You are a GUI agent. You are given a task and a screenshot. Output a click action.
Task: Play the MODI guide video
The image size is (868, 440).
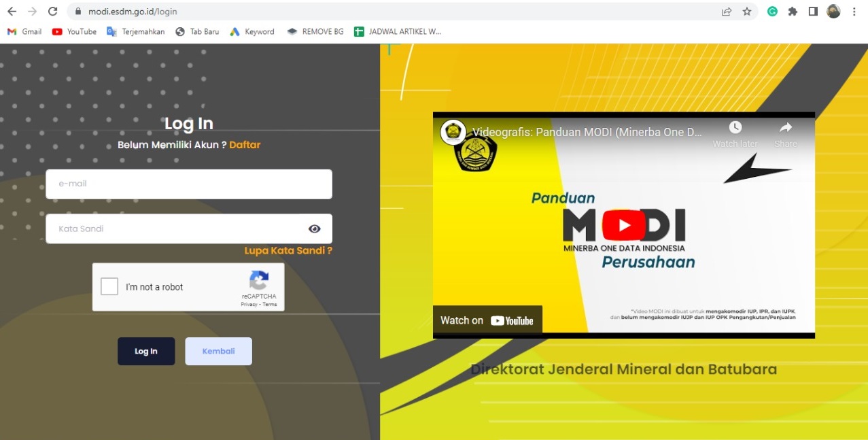624,225
